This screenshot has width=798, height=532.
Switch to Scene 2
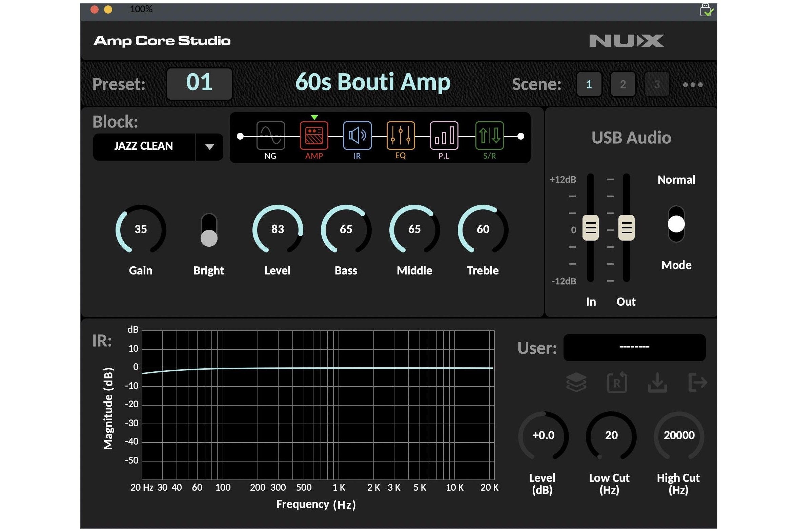tap(623, 84)
